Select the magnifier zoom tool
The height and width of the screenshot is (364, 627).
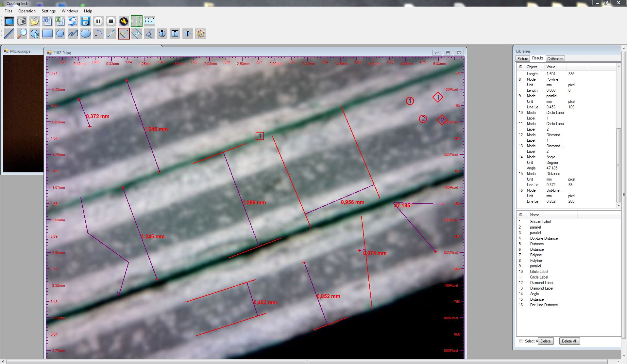tap(22, 34)
